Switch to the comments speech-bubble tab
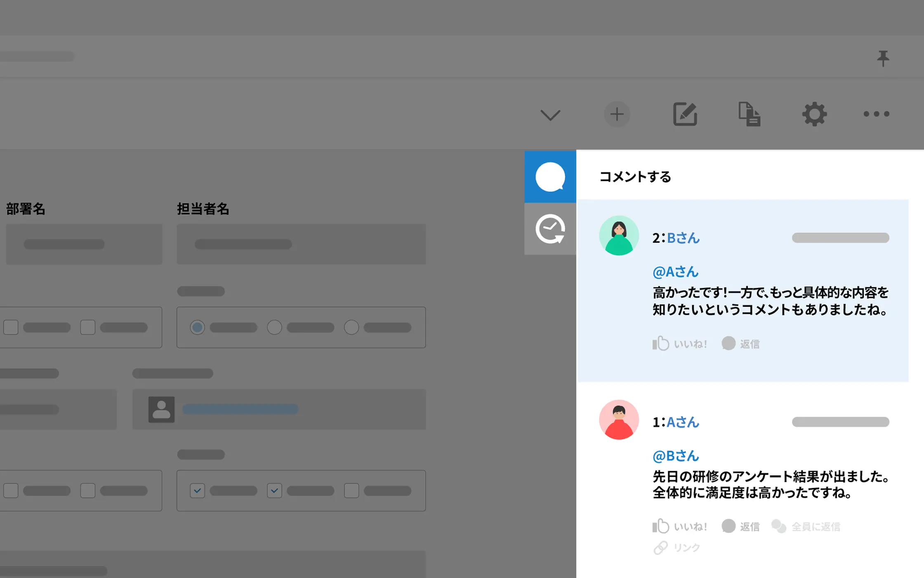This screenshot has height=578, width=924. [550, 177]
